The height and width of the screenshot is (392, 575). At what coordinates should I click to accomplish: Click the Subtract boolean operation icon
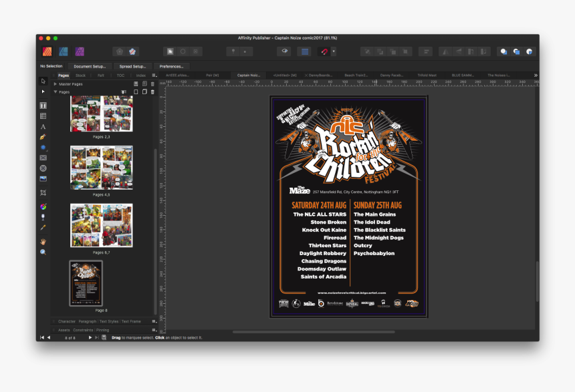516,51
